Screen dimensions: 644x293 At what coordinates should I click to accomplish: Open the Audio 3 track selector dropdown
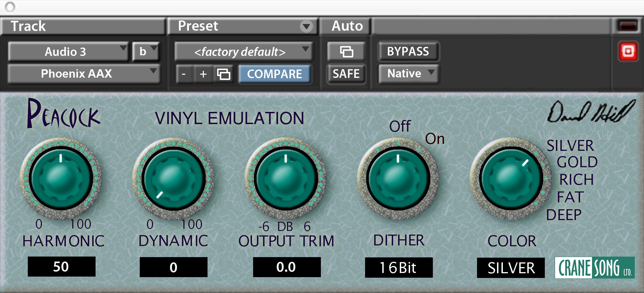click(68, 52)
